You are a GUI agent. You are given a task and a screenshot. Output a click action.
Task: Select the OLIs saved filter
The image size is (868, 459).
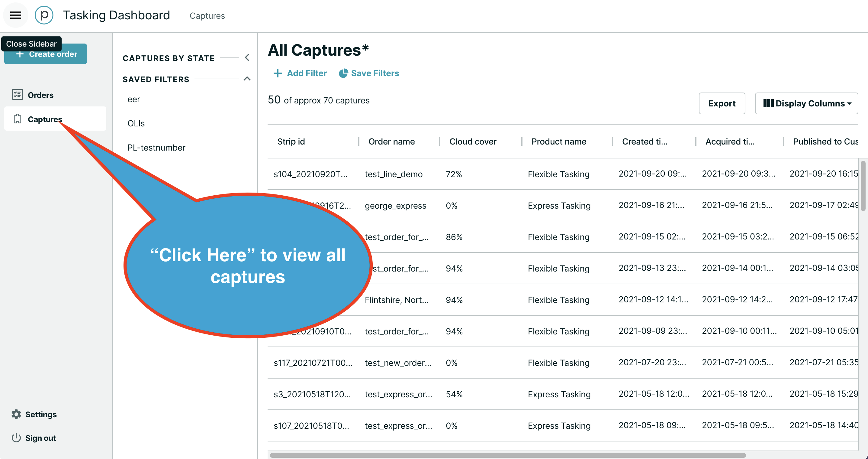coord(136,123)
